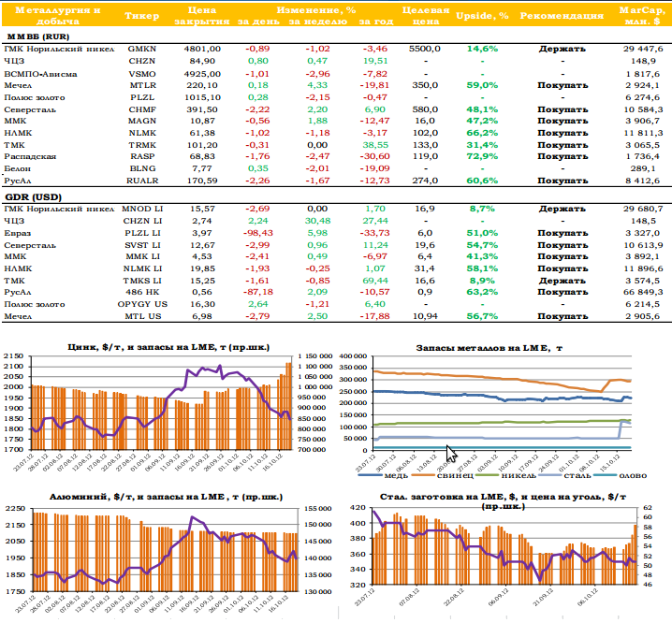Click the 'Целевая цена' column header

(x=426, y=15)
